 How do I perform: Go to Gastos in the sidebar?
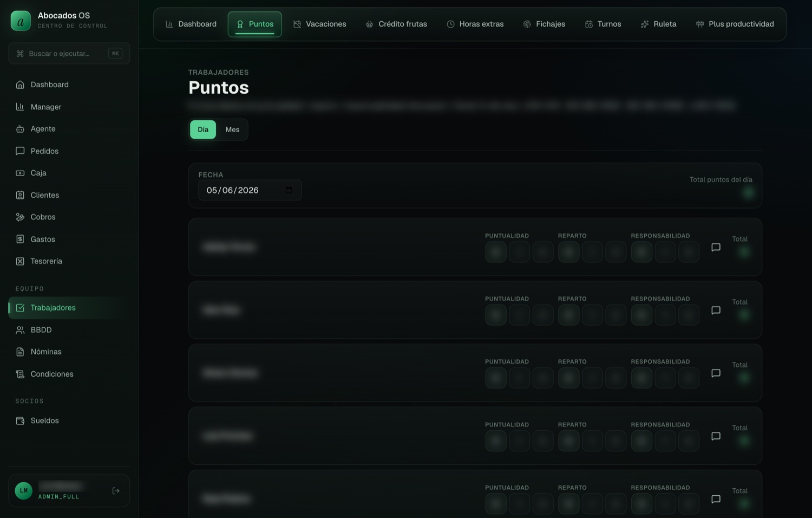click(x=69, y=239)
